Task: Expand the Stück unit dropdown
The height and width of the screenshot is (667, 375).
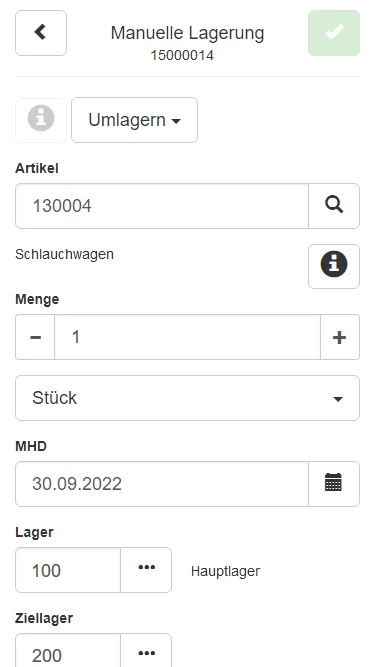Action: click(188, 398)
